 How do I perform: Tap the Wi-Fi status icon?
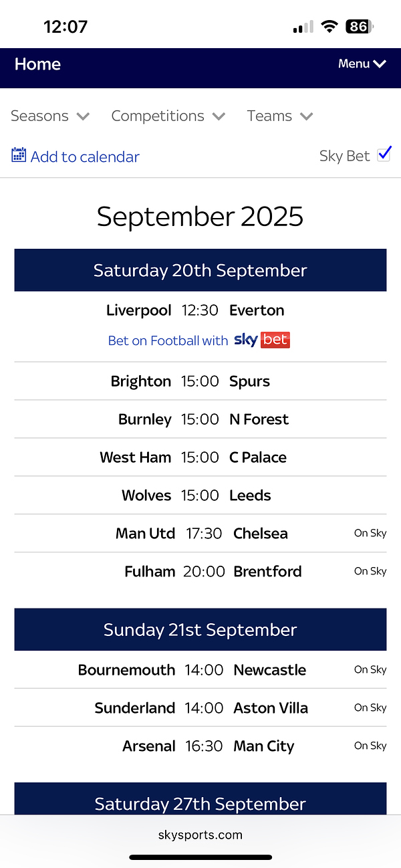329,27
